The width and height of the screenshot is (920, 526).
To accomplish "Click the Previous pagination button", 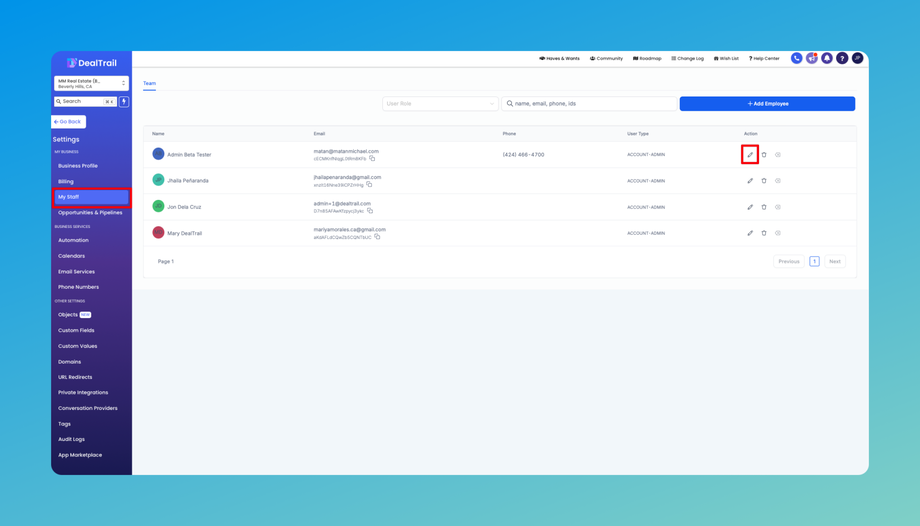I will pyautogui.click(x=789, y=261).
